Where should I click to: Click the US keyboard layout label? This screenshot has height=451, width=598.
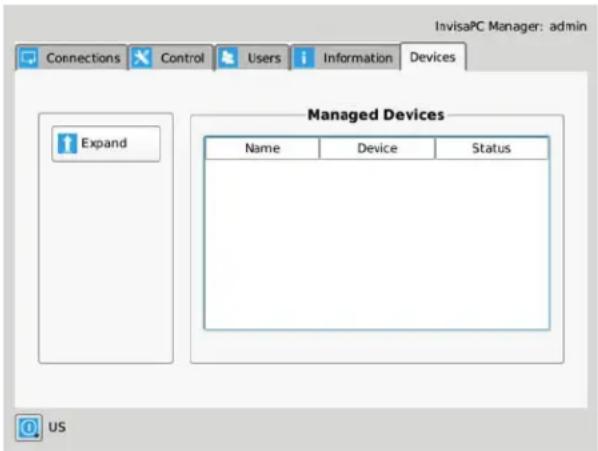[57, 427]
